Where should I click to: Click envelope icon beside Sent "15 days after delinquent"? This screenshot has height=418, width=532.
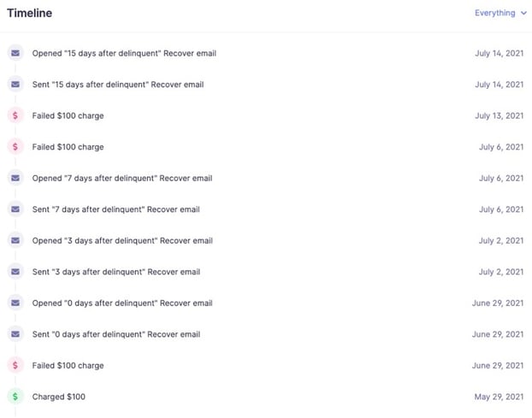[15, 84]
